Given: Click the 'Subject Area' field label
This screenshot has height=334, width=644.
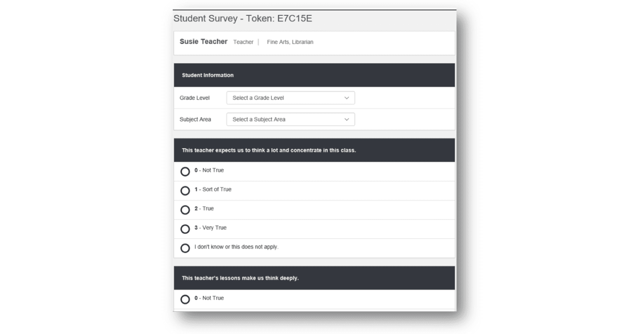Looking at the screenshot, I should 195,119.
